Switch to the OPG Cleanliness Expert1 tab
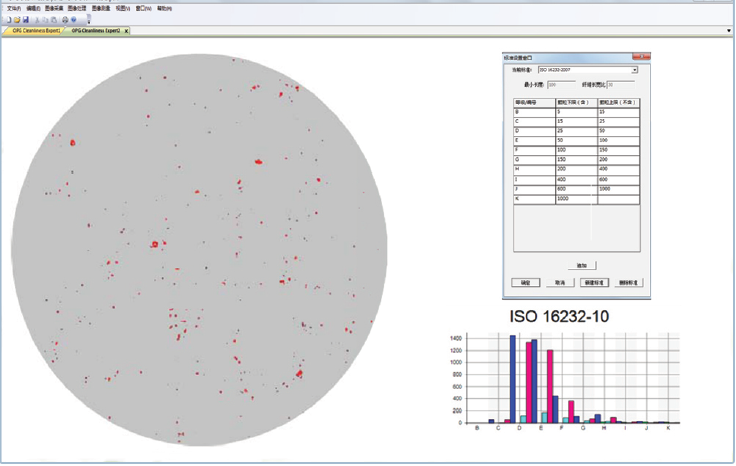 35,31
